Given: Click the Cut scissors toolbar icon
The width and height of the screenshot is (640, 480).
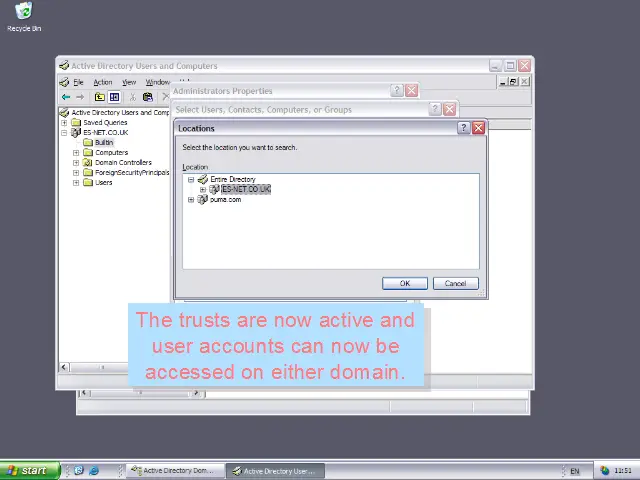Looking at the screenshot, I should tap(133, 97).
